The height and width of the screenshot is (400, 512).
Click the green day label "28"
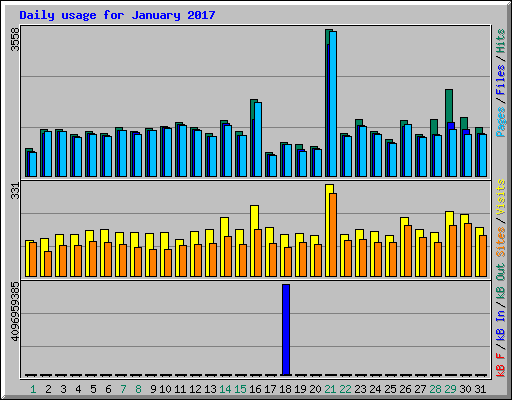[435, 389]
